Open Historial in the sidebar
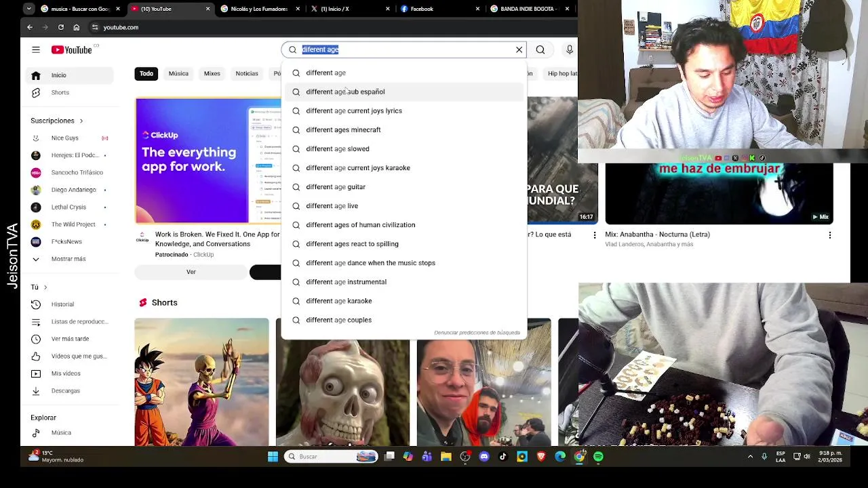 68,304
